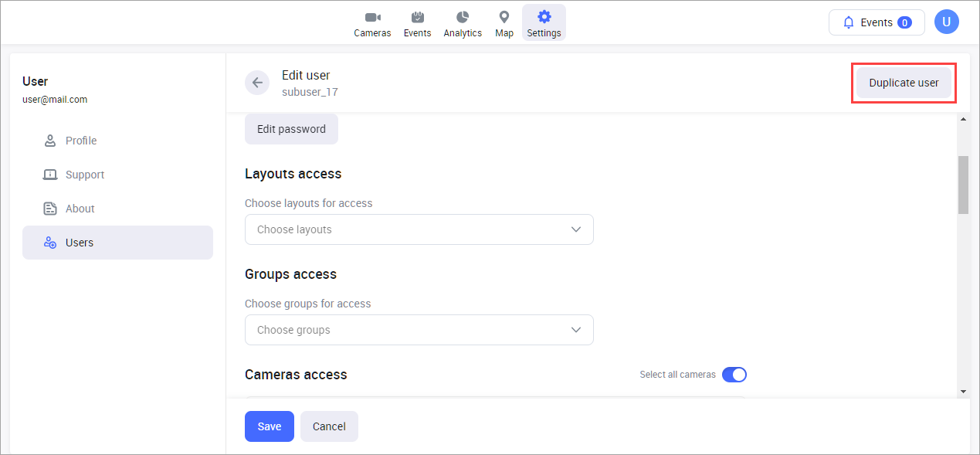Click the user avatar U icon
This screenshot has width=980, height=455.
pyautogui.click(x=946, y=22)
